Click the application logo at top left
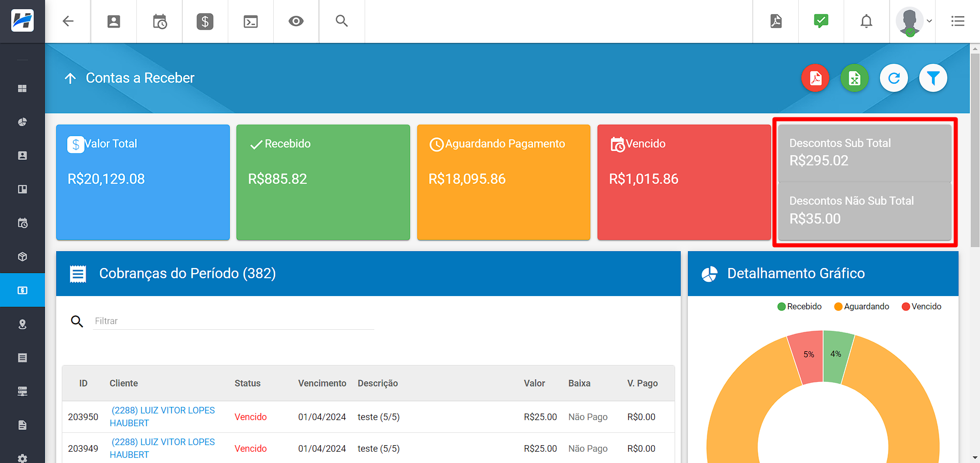980x463 pixels. point(22,21)
